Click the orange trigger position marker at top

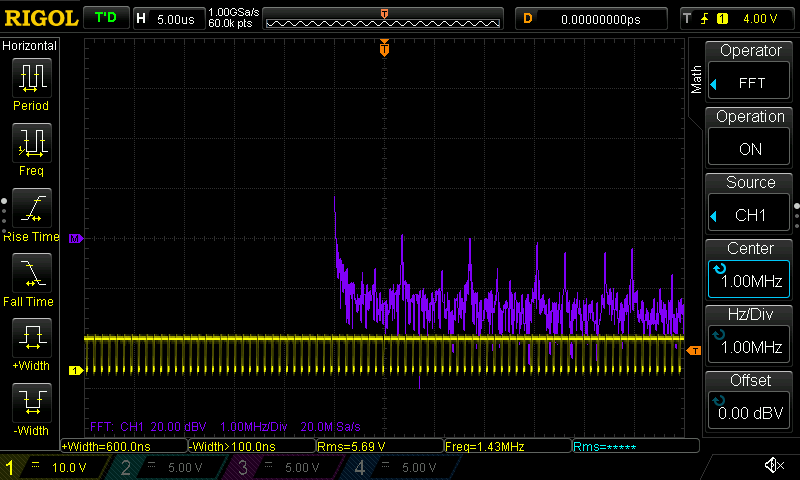click(x=384, y=48)
